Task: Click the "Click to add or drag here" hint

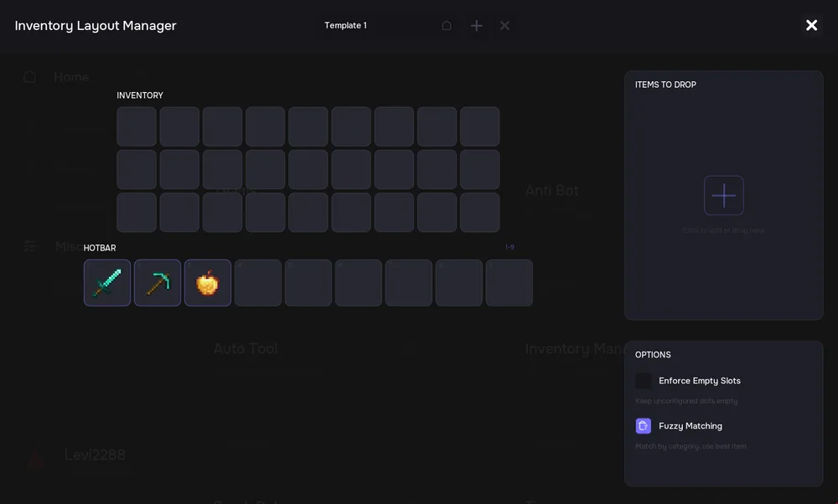Action: click(x=723, y=230)
